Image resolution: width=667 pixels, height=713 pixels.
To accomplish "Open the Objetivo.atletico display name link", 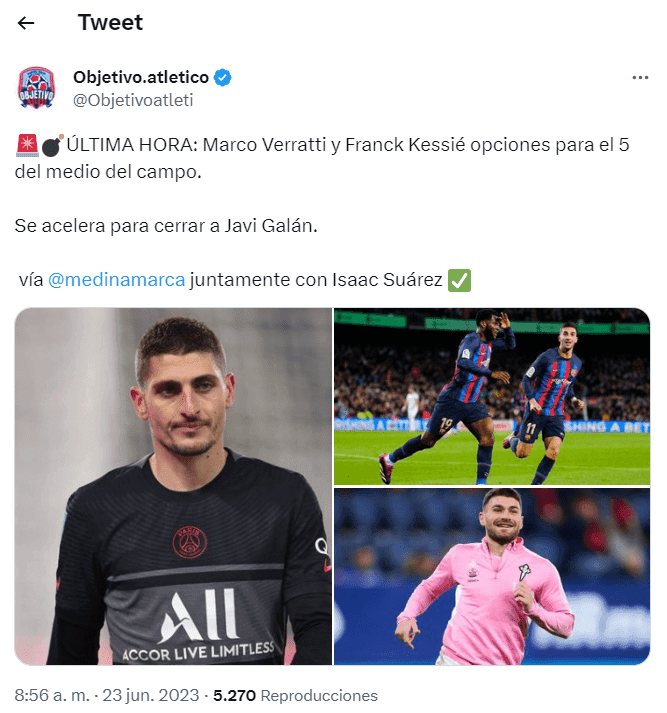I will point(141,77).
